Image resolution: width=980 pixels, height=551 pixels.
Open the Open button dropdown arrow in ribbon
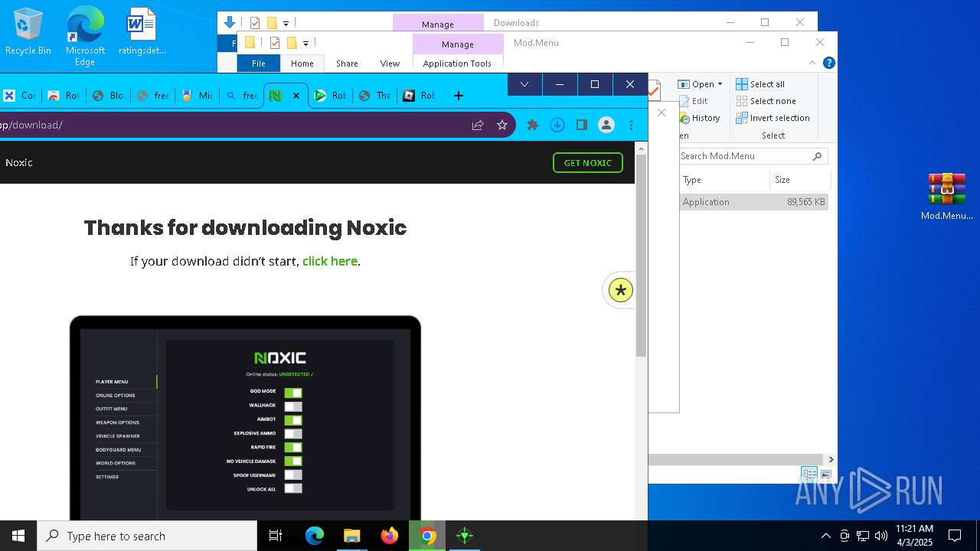tap(720, 84)
